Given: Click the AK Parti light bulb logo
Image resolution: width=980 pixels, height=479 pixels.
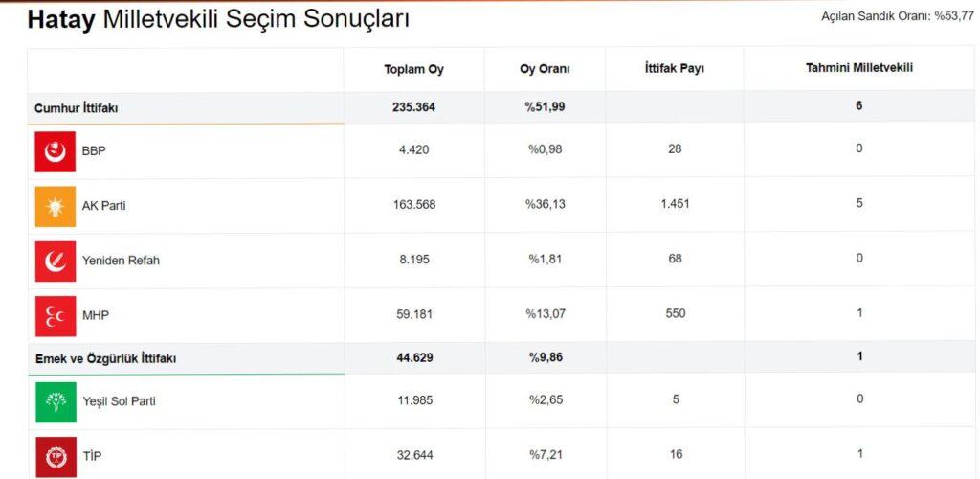Looking at the screenshot, I should point(55,206).
